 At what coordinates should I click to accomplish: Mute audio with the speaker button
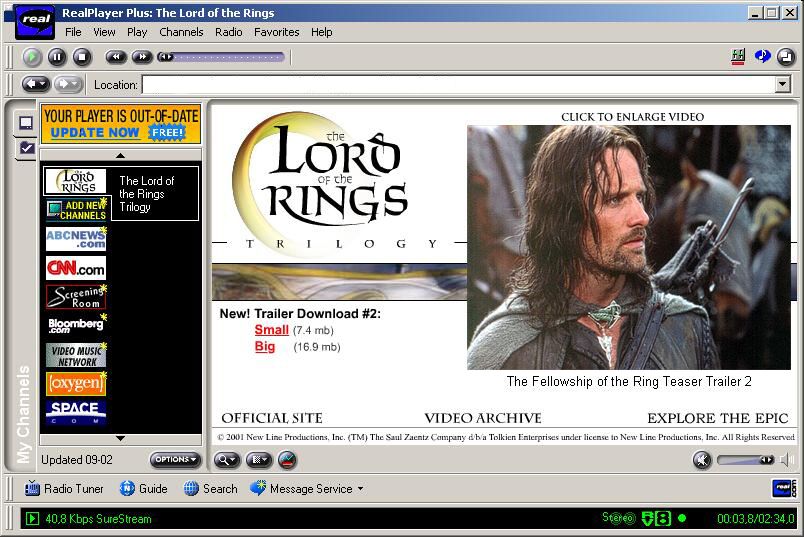(702, 460)
